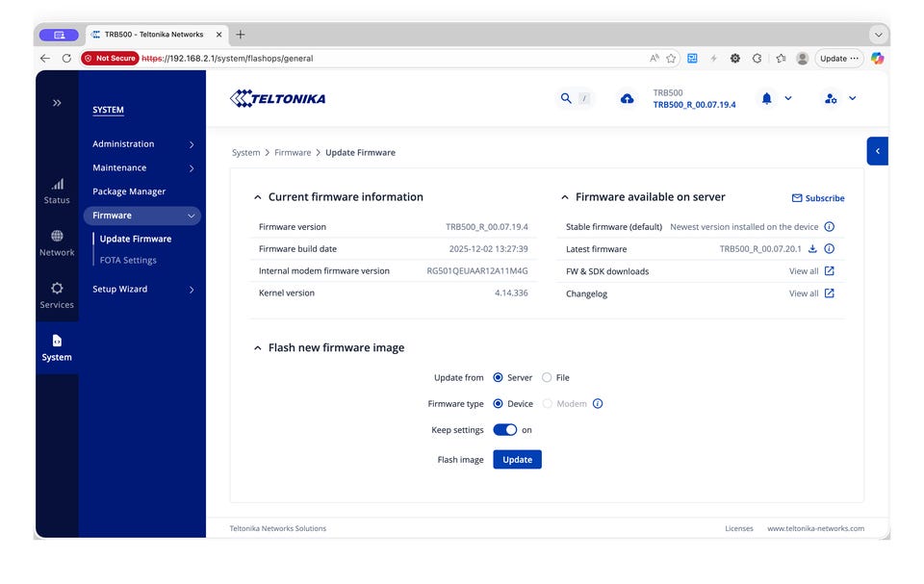Click the browser back arrow

click(45, 59)
